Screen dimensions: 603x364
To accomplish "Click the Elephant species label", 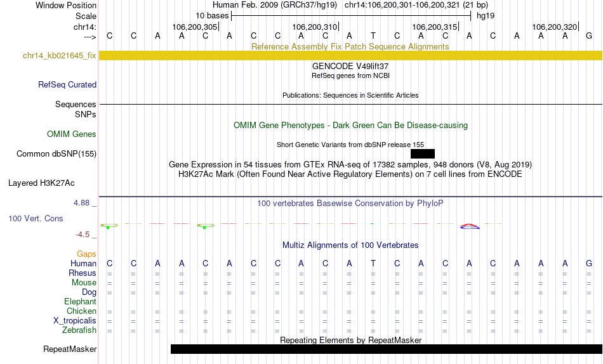I will pos(80,301).
